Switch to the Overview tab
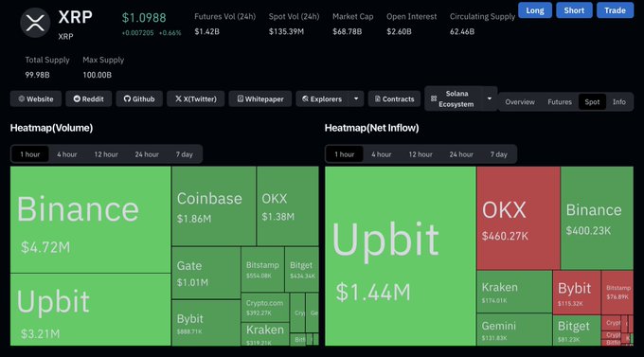Screen dimensions: 644x357 [x=520, y=102]
